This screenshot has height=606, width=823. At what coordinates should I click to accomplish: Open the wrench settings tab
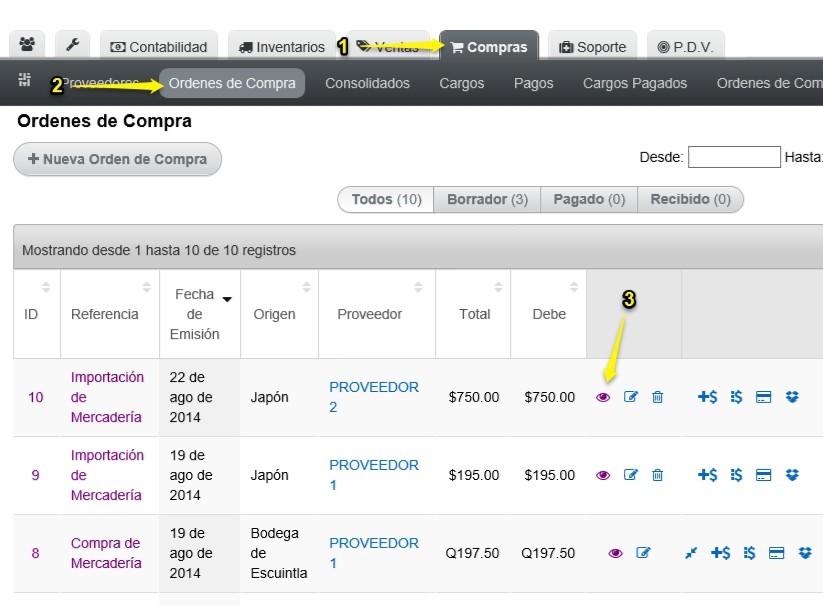[72, 45]
